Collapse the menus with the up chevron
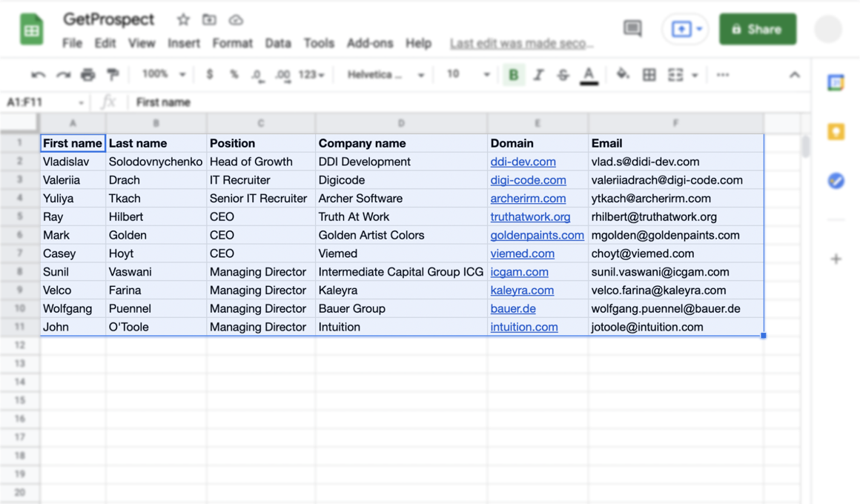The width and height of the screenshot is (860, 504). (x=795, y=75)
